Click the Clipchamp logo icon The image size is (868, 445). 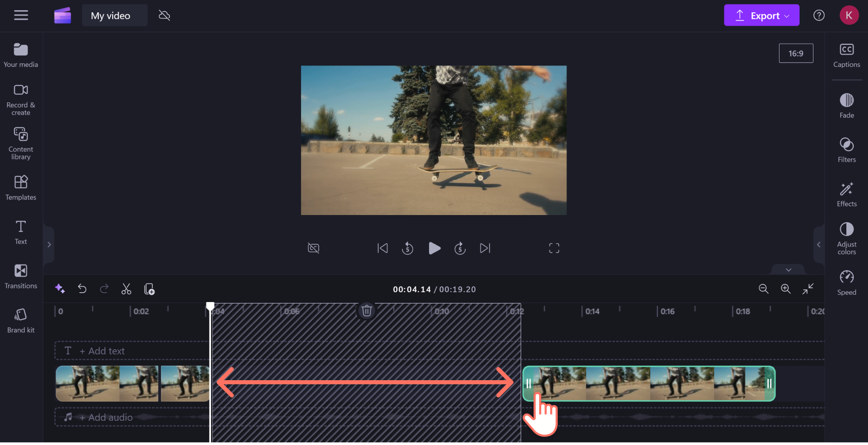[x=62, y=15]
